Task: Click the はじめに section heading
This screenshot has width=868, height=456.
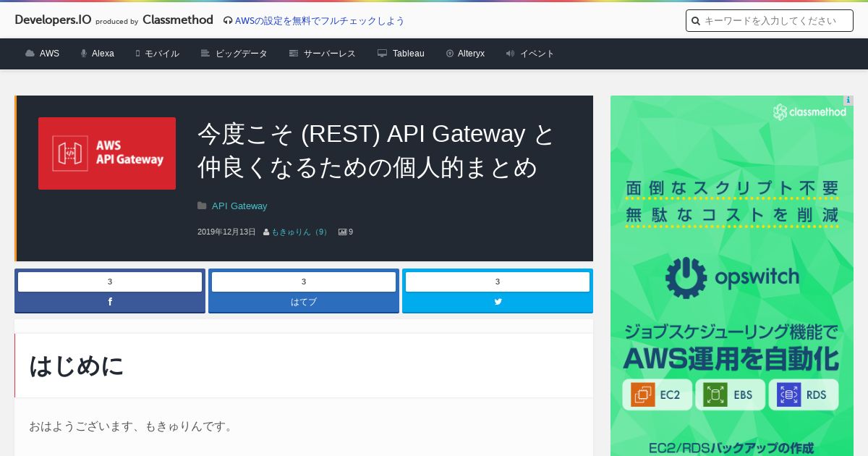Action: pyautogui.click(x=77, y=366)
